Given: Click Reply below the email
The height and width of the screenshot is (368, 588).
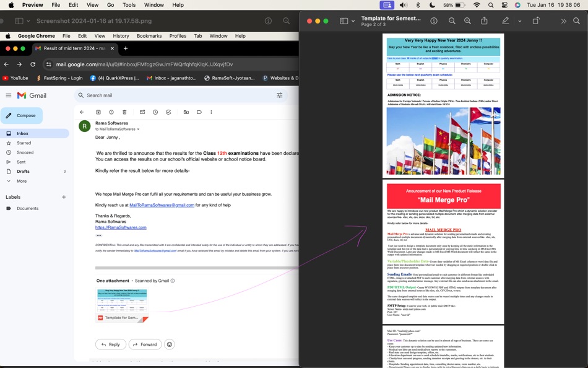Looking at the screenshot, I should 111,344.
